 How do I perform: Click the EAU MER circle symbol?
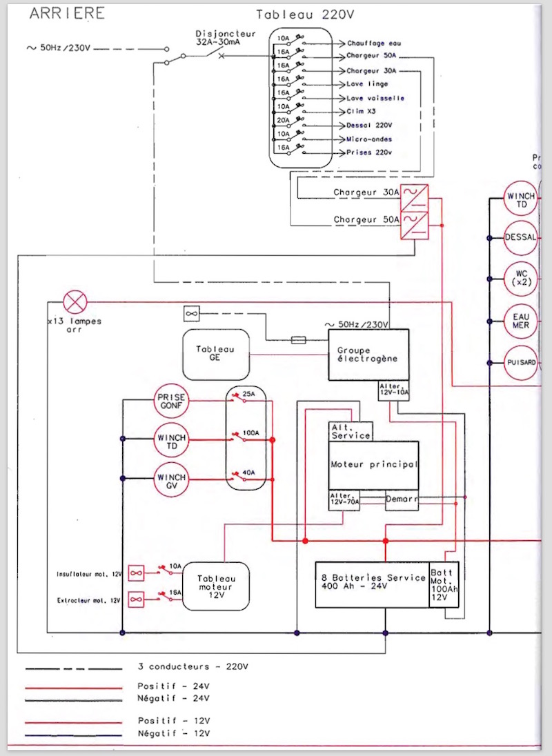pos(520,321)
